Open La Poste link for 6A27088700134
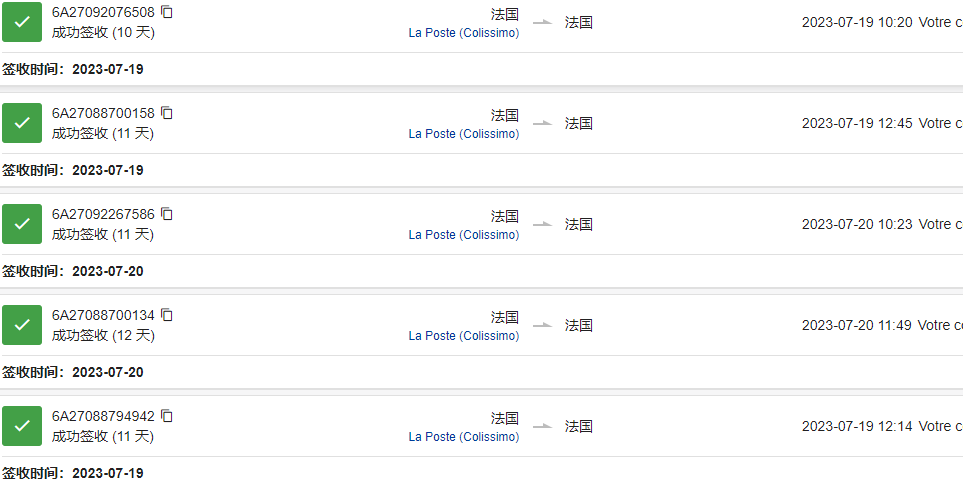Screen dimensions: 963x489 (464, 336)
